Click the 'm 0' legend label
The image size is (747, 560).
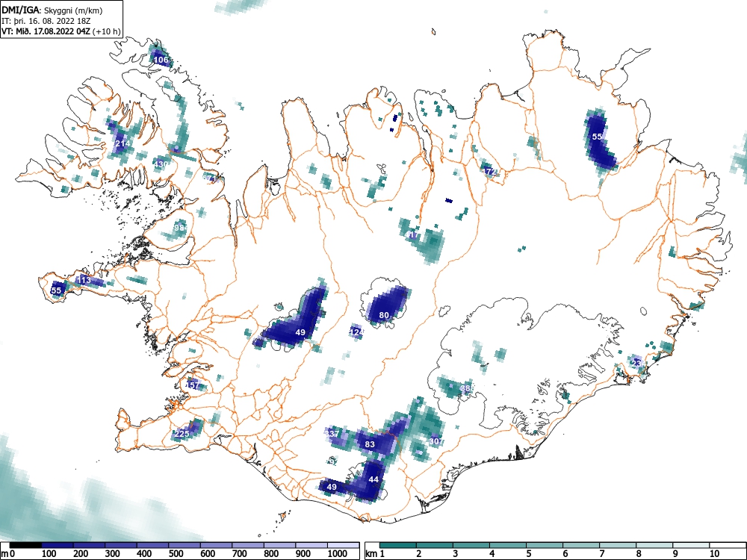click(x=7, y=554)
